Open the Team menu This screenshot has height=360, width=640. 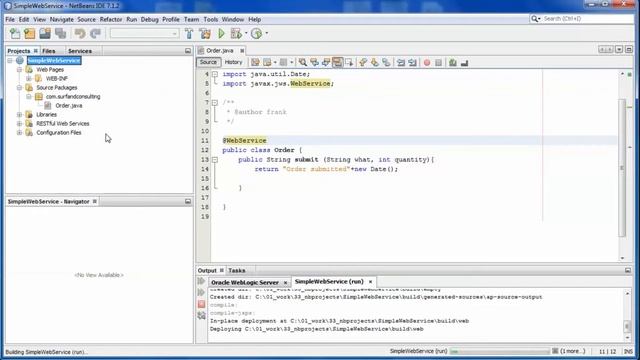pyautogui.click(x=191, y=19)
